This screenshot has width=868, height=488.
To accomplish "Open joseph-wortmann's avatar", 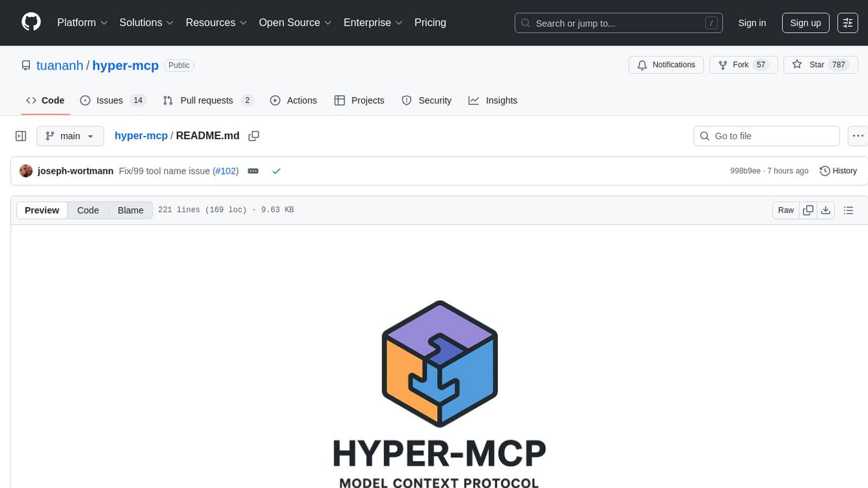I will click(x=26, y=171).
